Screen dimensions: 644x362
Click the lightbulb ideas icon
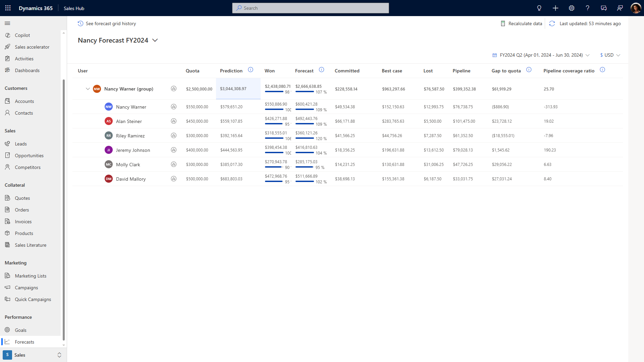pos(539,8)
